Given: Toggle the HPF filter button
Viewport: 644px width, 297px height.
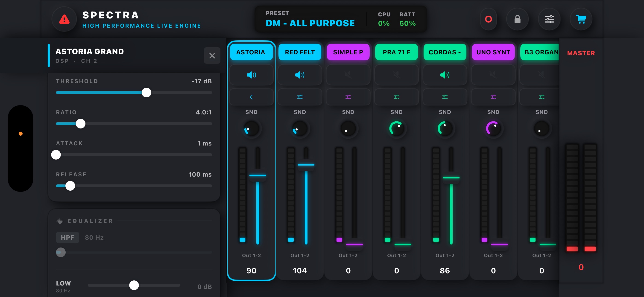Looking at the screenshot, I should pos(67,237).
